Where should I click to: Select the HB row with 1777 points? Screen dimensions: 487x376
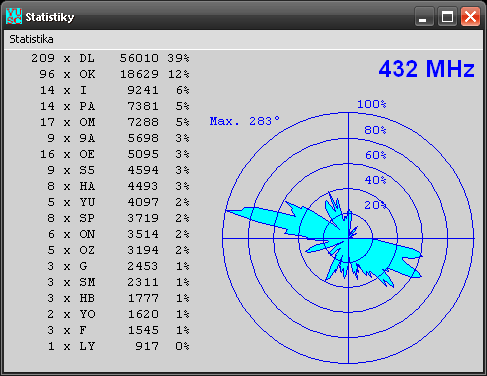click(x=118, y=298)
